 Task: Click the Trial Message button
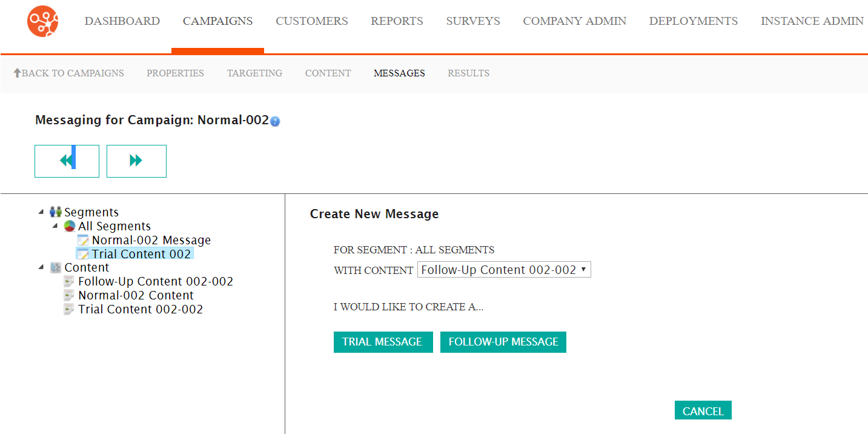[383, 342]
